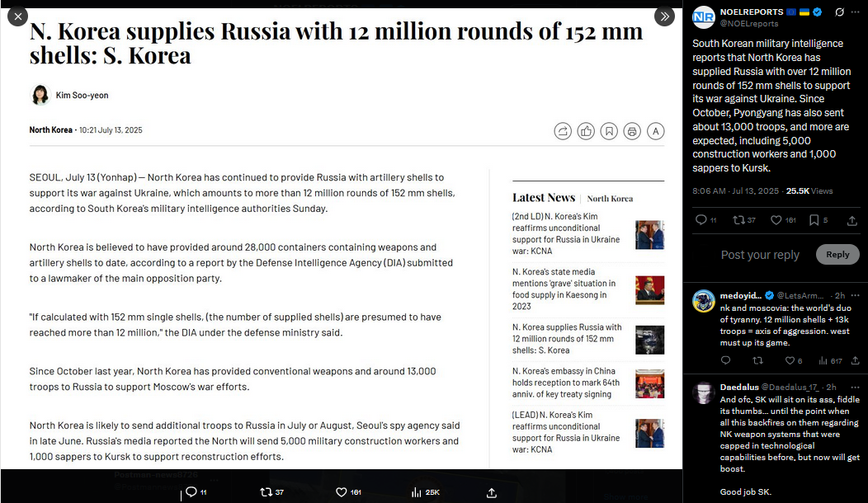Collapse the sidebar with the double-chevron button

click(664, 16)
